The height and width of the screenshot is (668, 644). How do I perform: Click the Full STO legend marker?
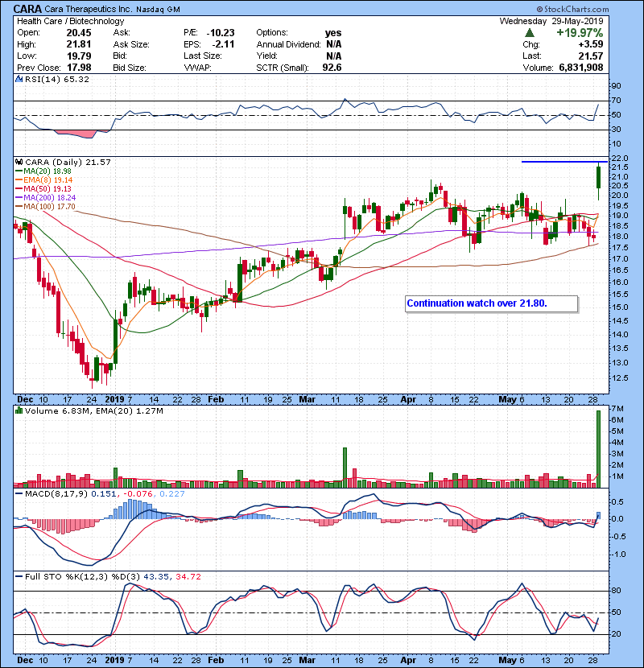(x=17, y=577)
